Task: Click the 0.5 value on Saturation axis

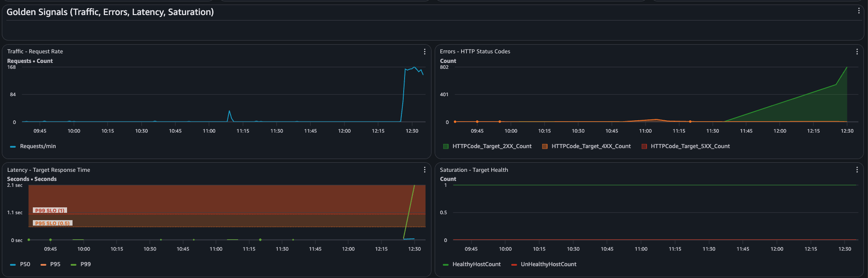Action: pos(443,212)
